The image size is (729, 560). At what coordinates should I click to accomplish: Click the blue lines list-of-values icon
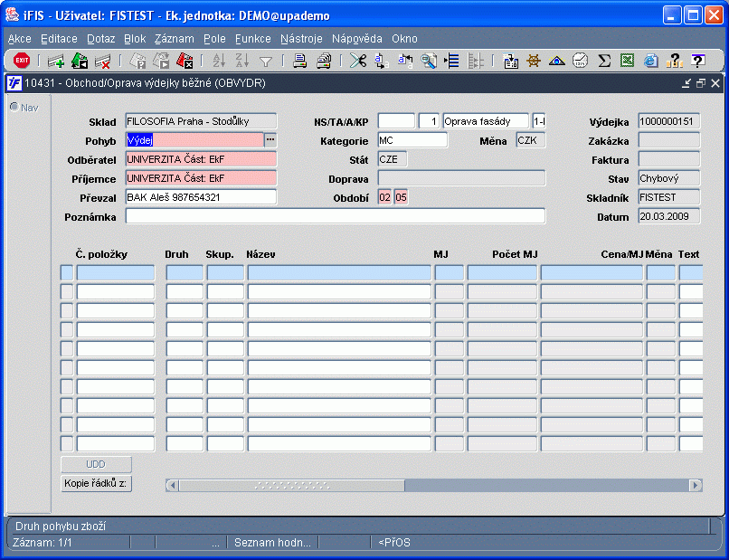451,61
